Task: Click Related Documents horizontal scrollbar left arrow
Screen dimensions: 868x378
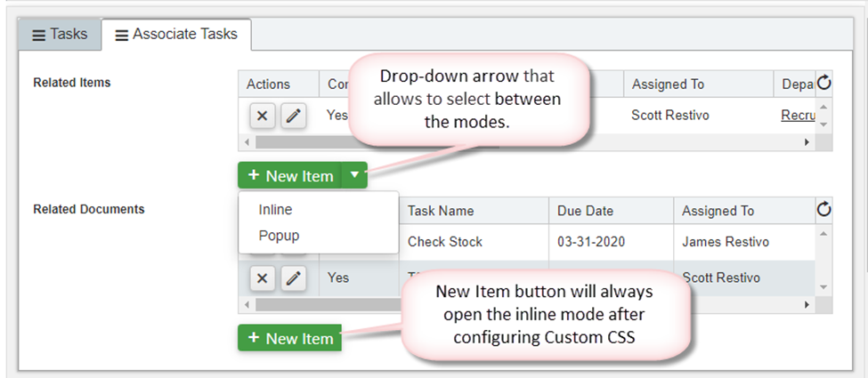Action: coord(247,305)
